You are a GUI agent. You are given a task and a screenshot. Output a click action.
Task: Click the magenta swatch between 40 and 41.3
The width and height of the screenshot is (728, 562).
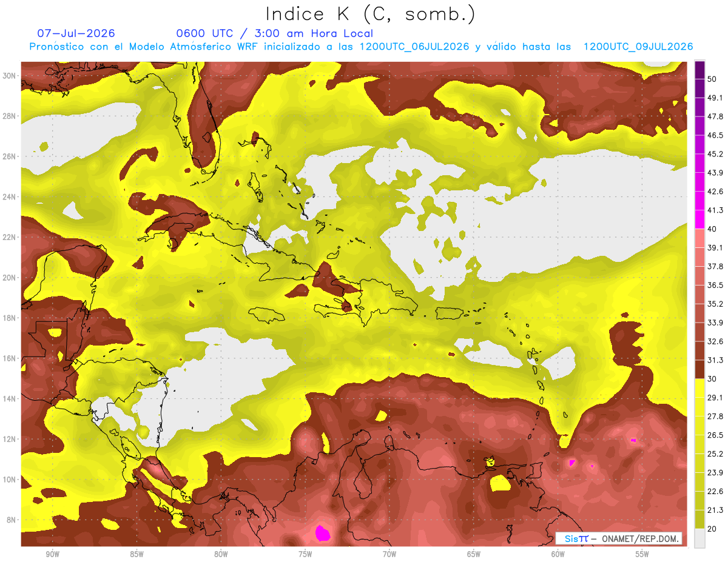699,219
